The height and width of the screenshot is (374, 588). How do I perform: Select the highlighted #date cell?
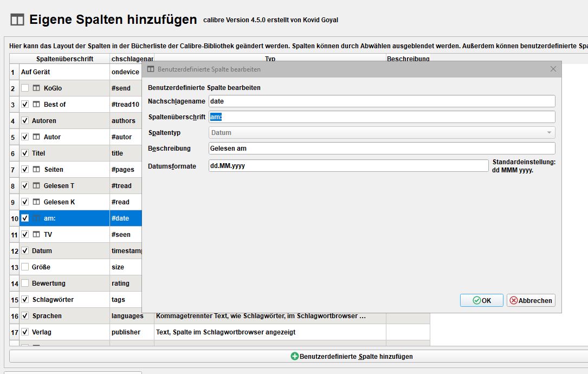pos(126,218)
